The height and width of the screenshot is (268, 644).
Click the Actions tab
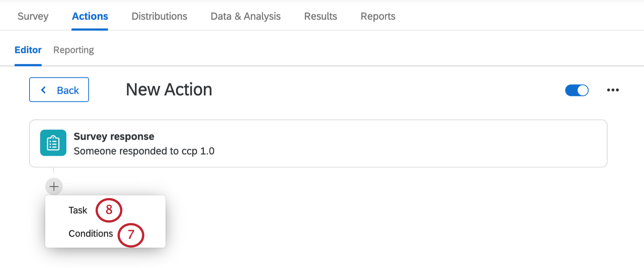[90, 16]
